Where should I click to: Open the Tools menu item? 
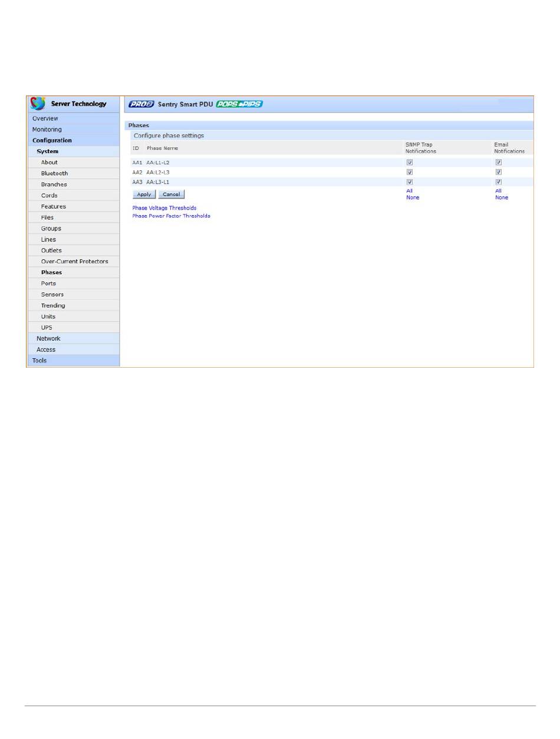(39, 360)
